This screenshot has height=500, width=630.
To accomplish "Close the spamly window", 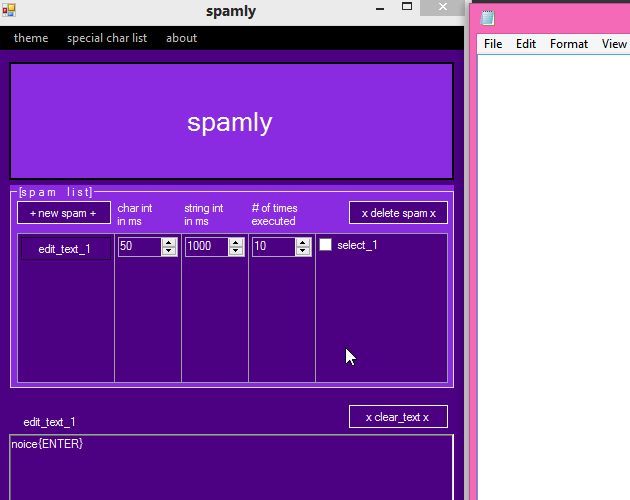I will pyautogui.click(x=442, y=7).
